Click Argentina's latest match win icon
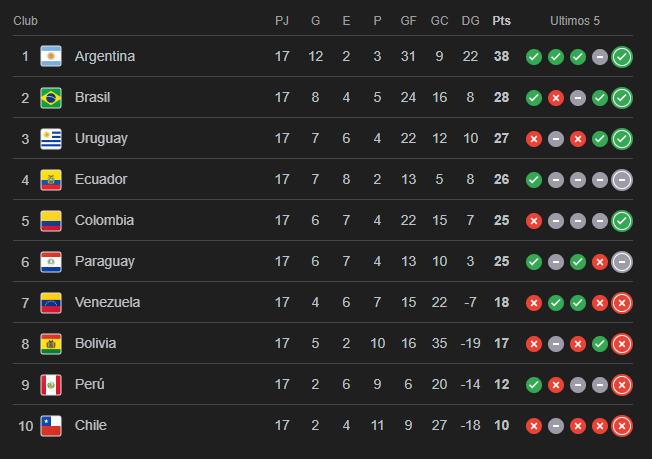 pos(622,57)
